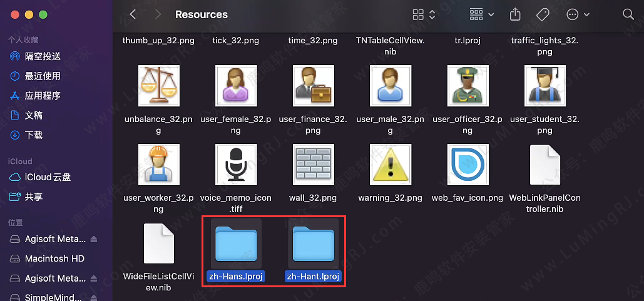Click the Share toolbar icon
Screen dimensions: 644x301
point(515,14)
